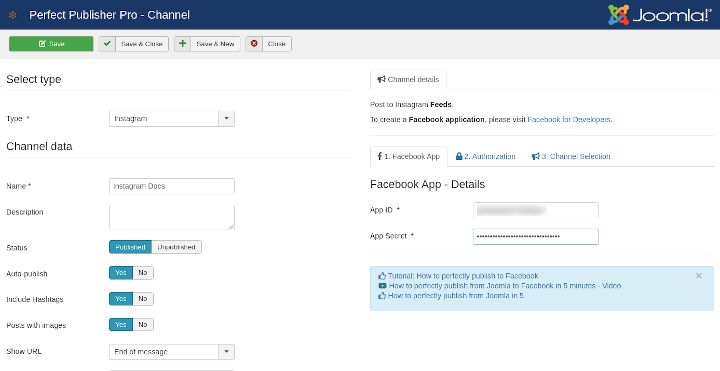Open Facebook for Developers link

(569, 119)
